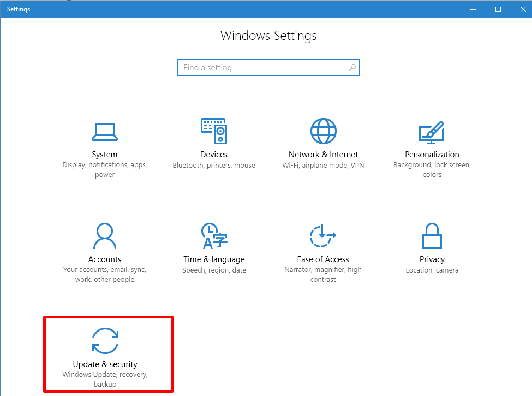The image size is (532, 396).
Task: Select the Personalization label
Action: coord(432,155)
